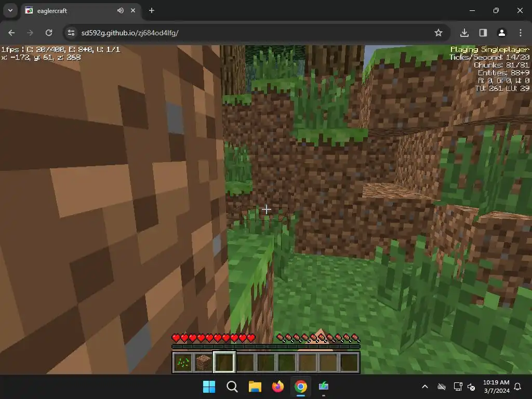Image resolution: width=532 pixels, height=399 pixels.
Task: Click the 'Chunks: 81/81' debug text
Action: (501, 65)
